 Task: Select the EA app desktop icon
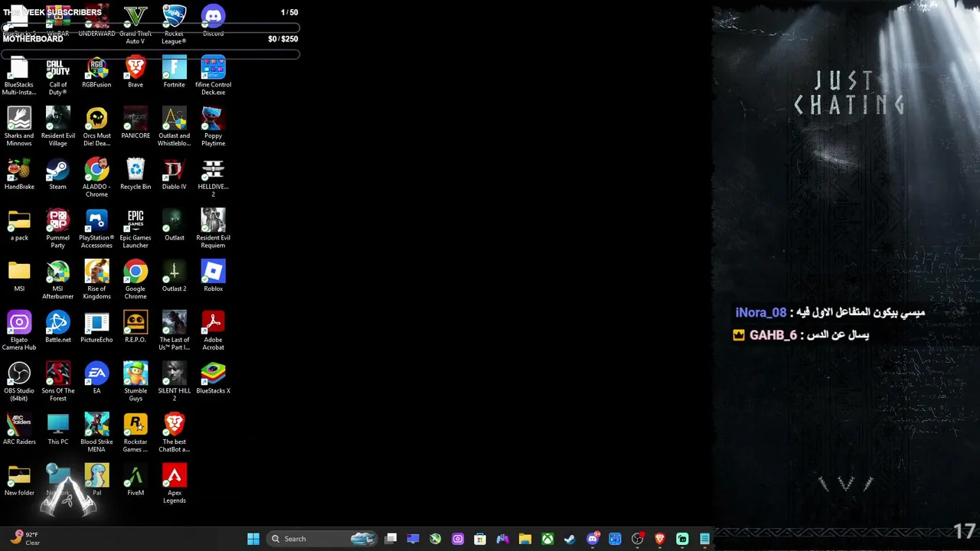96,379
